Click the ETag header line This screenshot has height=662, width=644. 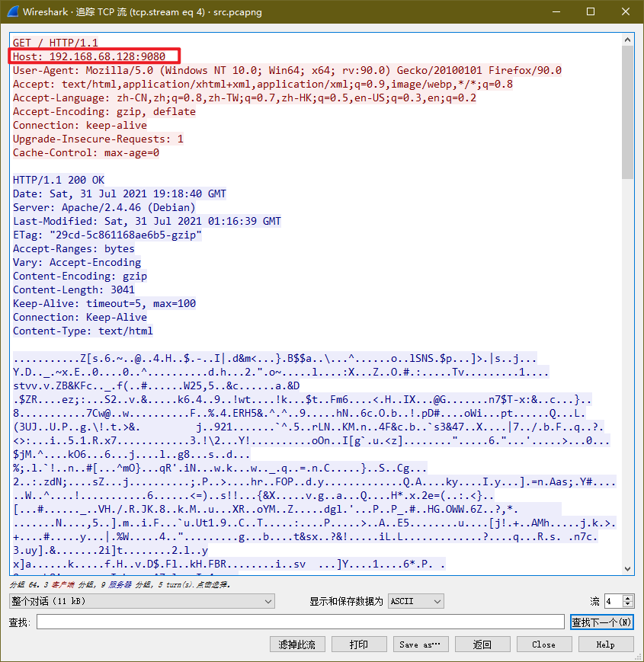[107, 235]
